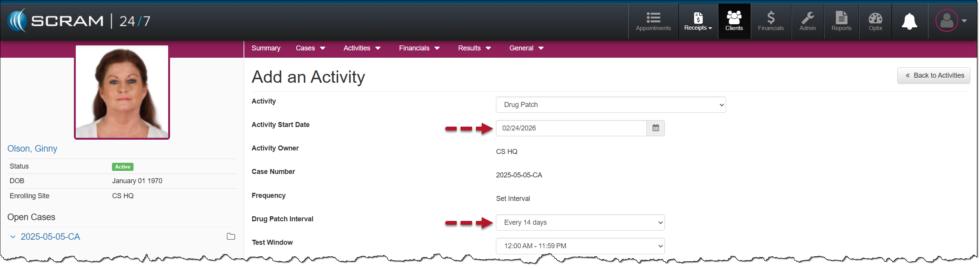Click the notifications bell icon
This screenshot has width=980, height=269.
[x=909, y=21]
